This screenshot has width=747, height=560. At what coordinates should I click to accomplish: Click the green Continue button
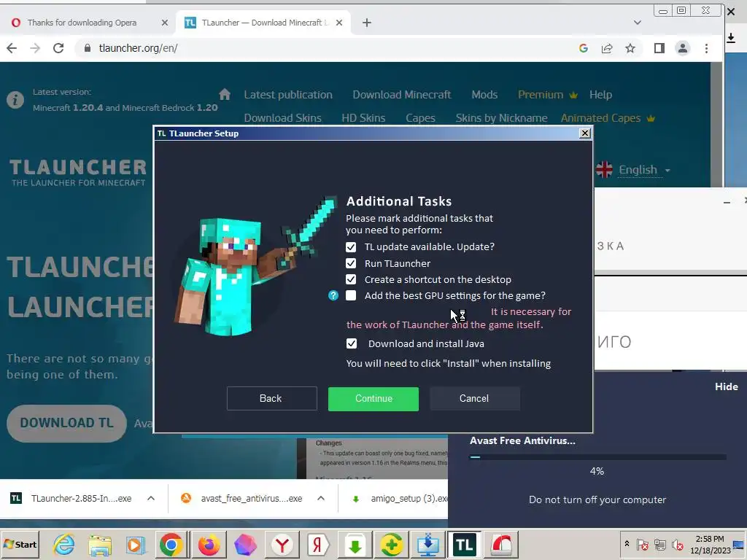point(373,399)
